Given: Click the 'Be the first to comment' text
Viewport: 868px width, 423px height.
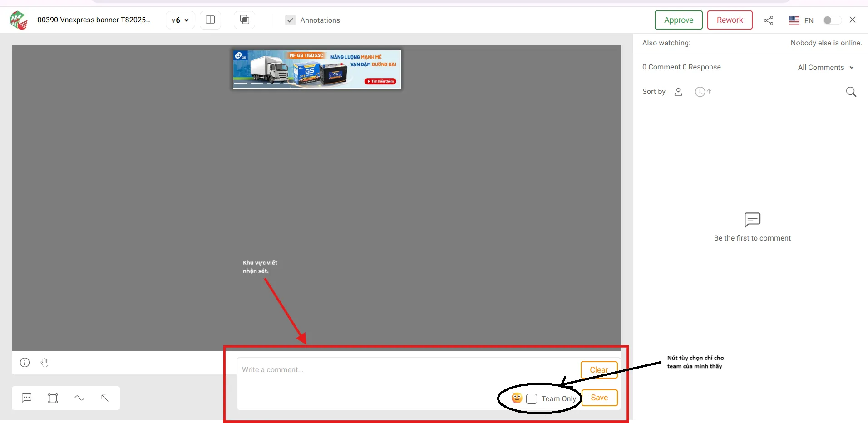Looking at the screenshot, I should coord(752,238).
